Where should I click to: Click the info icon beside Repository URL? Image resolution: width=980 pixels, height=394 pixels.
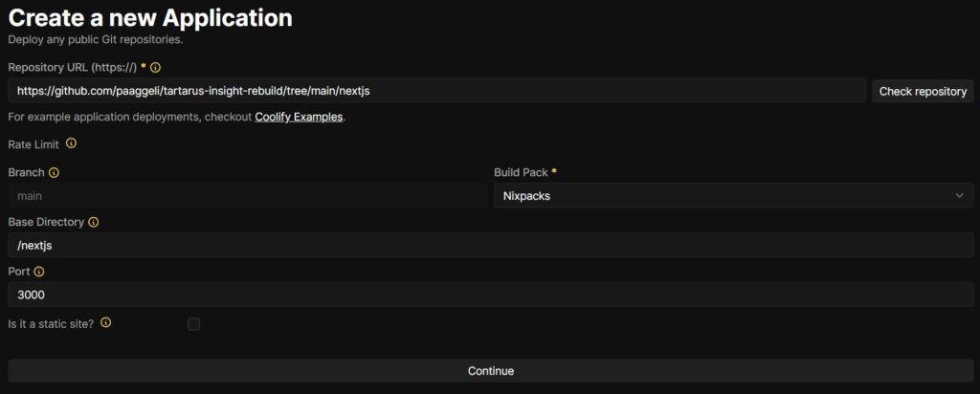(156, 67)
